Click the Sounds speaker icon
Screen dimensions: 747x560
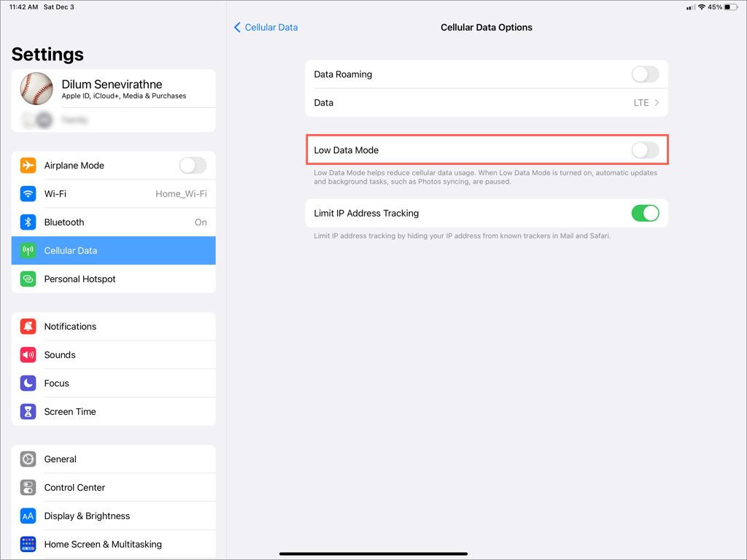(28, 354)
